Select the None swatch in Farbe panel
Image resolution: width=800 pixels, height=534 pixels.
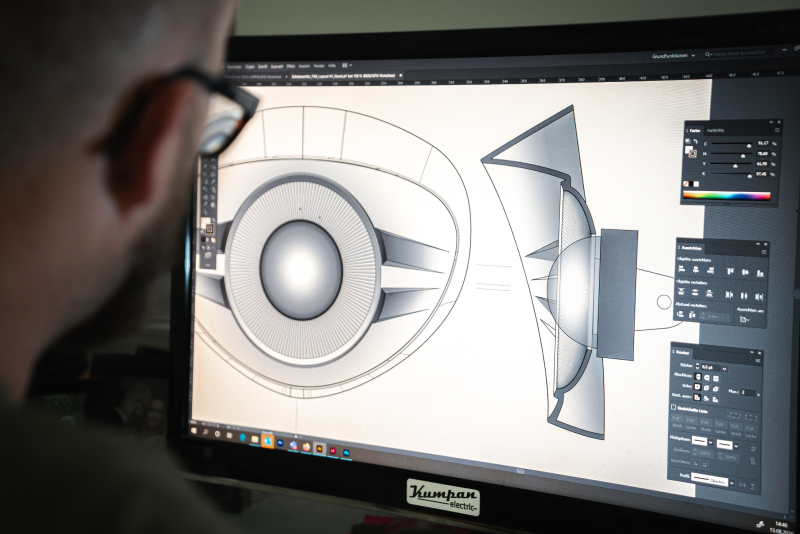686,184
